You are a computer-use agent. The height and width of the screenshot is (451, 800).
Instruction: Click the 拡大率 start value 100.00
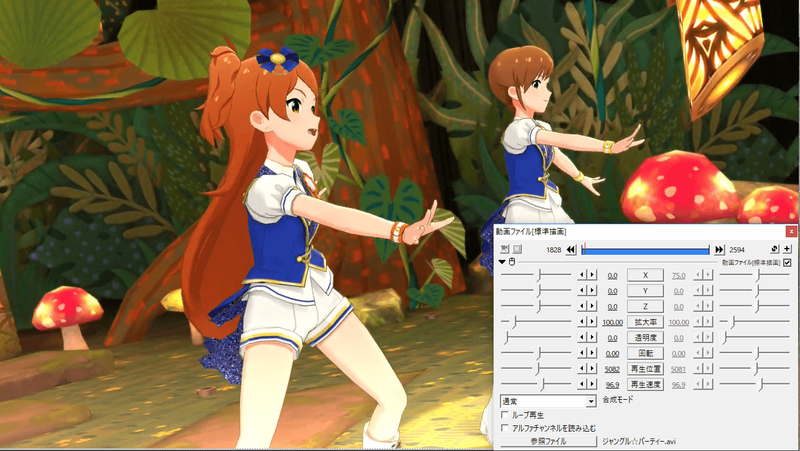coord(612,322)
